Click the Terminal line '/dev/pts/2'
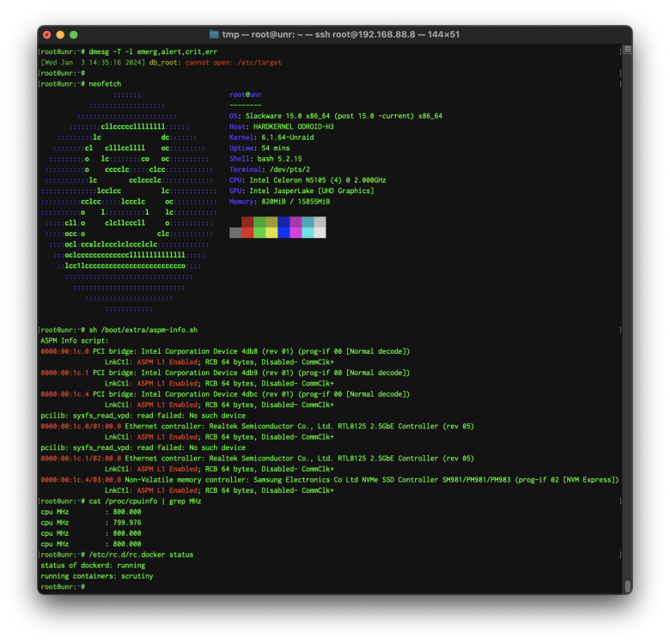 click(270, 169)
